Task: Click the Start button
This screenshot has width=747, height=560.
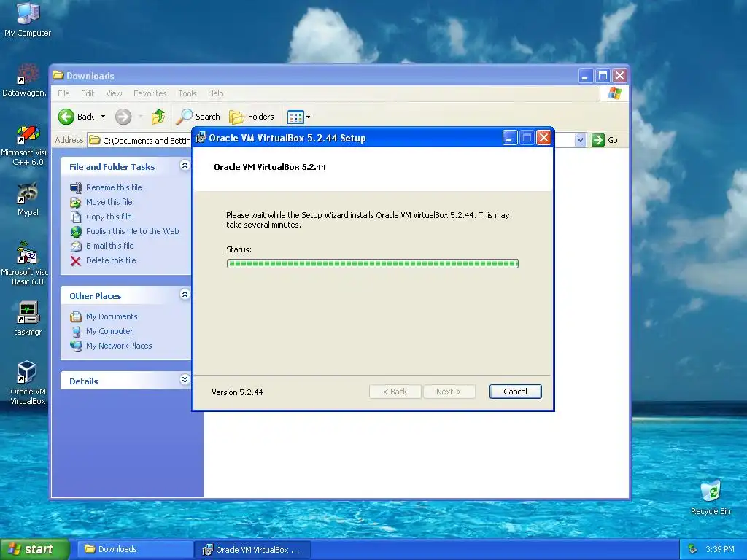Action: pyautogui.click(x=34, y=550)
